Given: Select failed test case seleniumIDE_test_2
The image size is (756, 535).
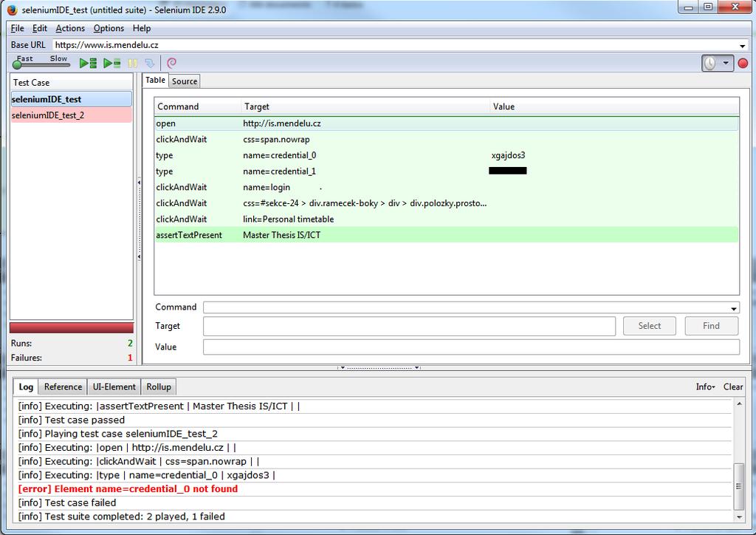Looking at the screenshot, I should click(x=72, y=115).
